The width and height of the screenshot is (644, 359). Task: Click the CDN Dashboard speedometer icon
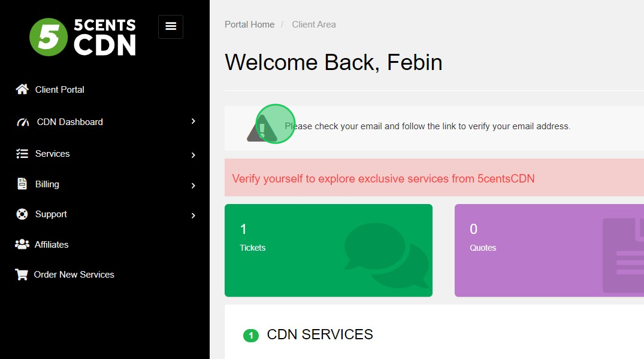[23, 122]
